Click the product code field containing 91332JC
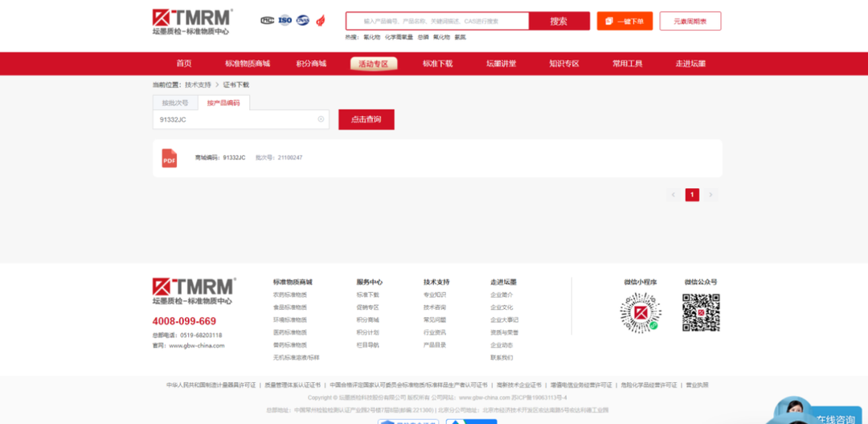This screenshot has height=424, width=868. click(x=241, y=119)
